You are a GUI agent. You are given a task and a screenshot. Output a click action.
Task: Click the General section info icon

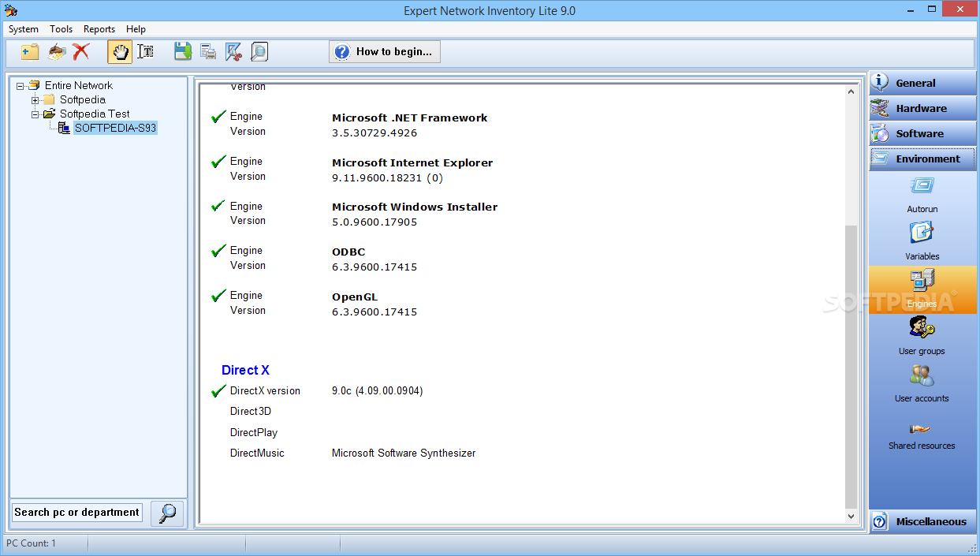[880, 83]
